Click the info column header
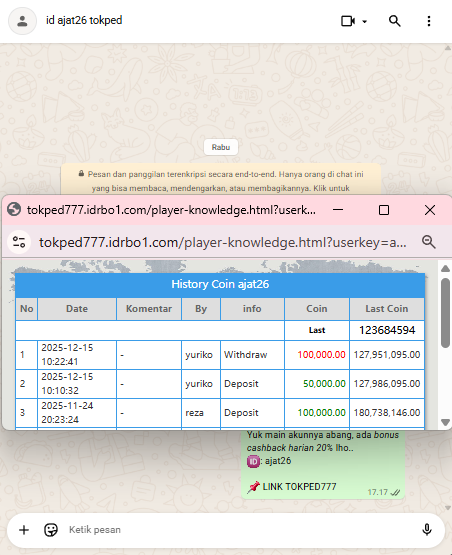 tap(252, 309)
